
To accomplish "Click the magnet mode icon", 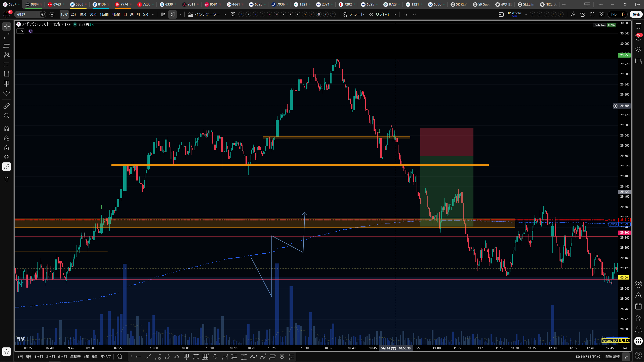I will click(x=7, y=128).
